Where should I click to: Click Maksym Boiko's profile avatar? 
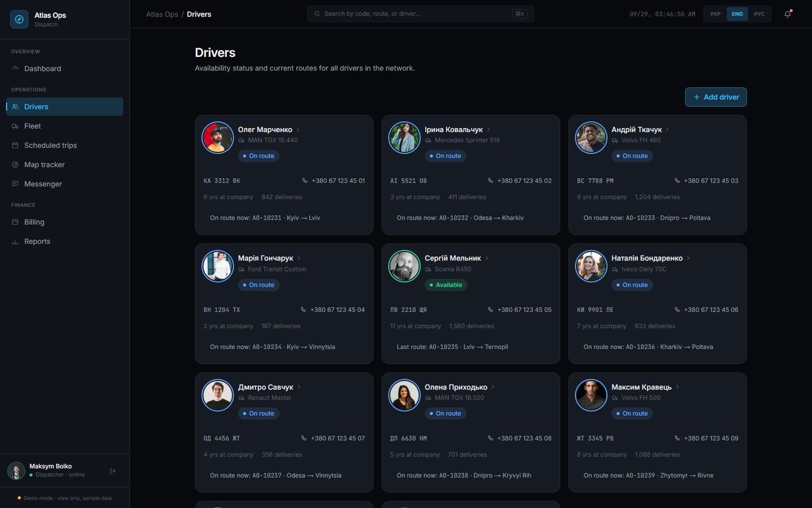[16, 471]
